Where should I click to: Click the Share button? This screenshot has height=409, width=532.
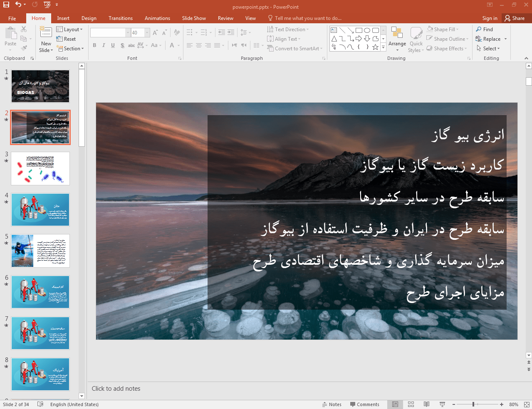tap(515, 18)
